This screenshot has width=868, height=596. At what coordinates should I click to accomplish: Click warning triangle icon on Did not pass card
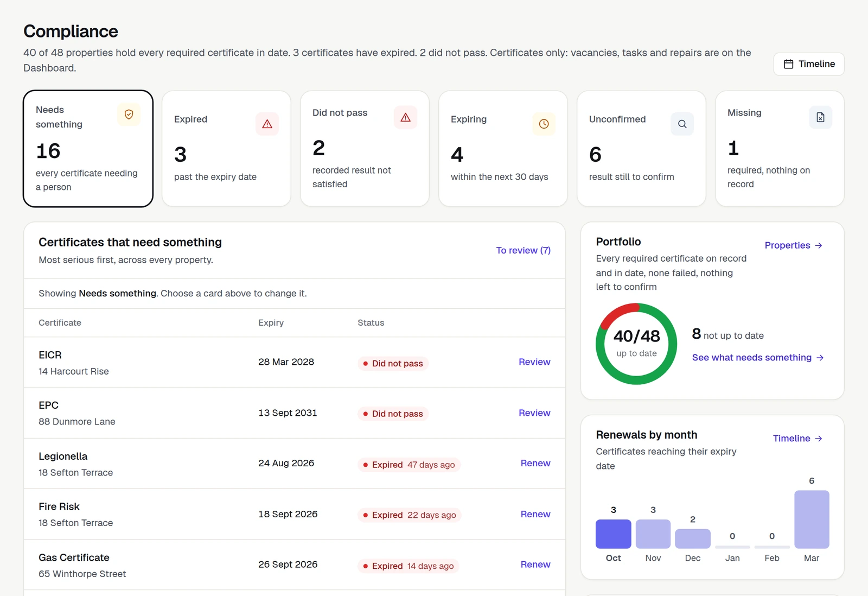pos(406,117)
